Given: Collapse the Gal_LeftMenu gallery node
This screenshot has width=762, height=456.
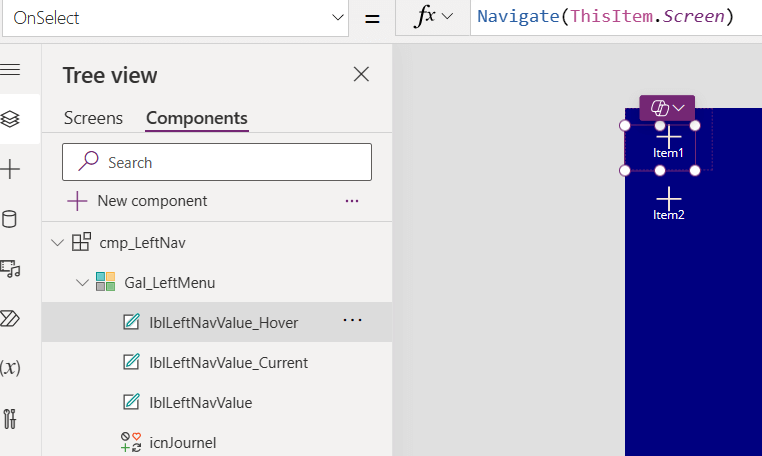Looking at the screenshot, I should 82,282.
